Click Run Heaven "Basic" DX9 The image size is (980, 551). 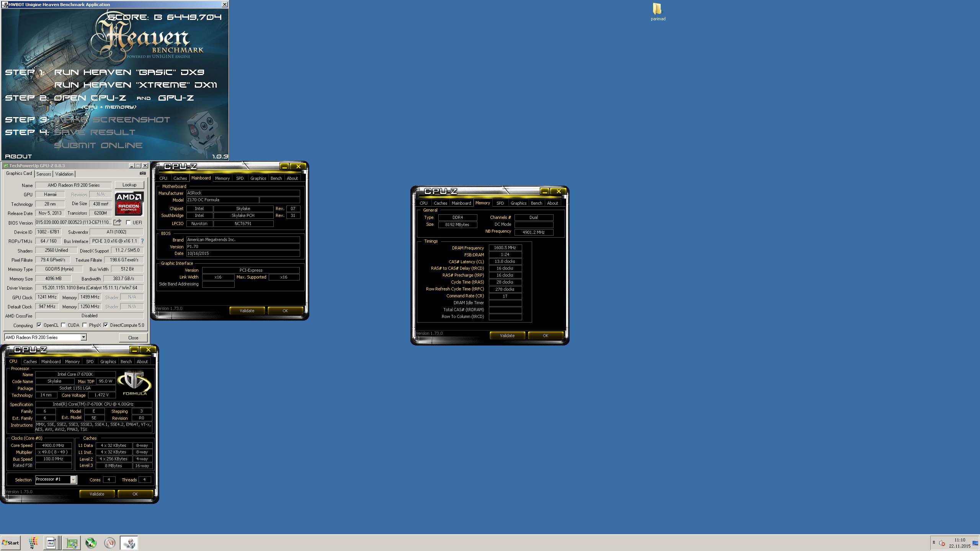pos(129,72)
